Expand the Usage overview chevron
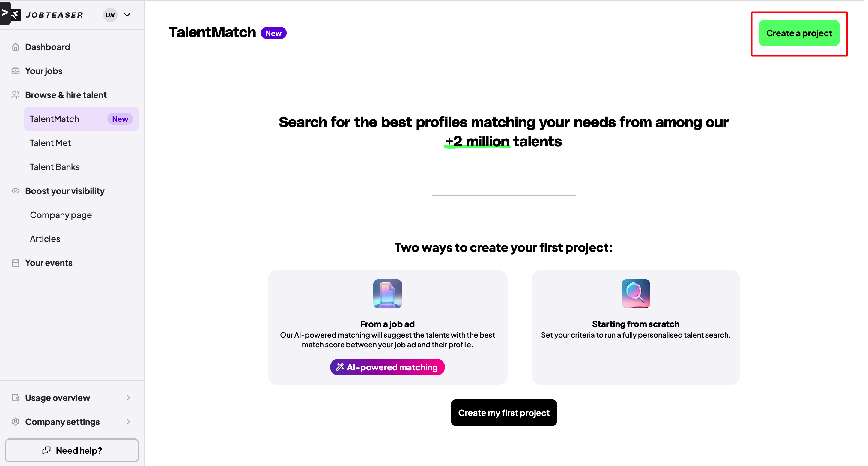This screenshot has height=466, width=868. (x=128, y=398)
